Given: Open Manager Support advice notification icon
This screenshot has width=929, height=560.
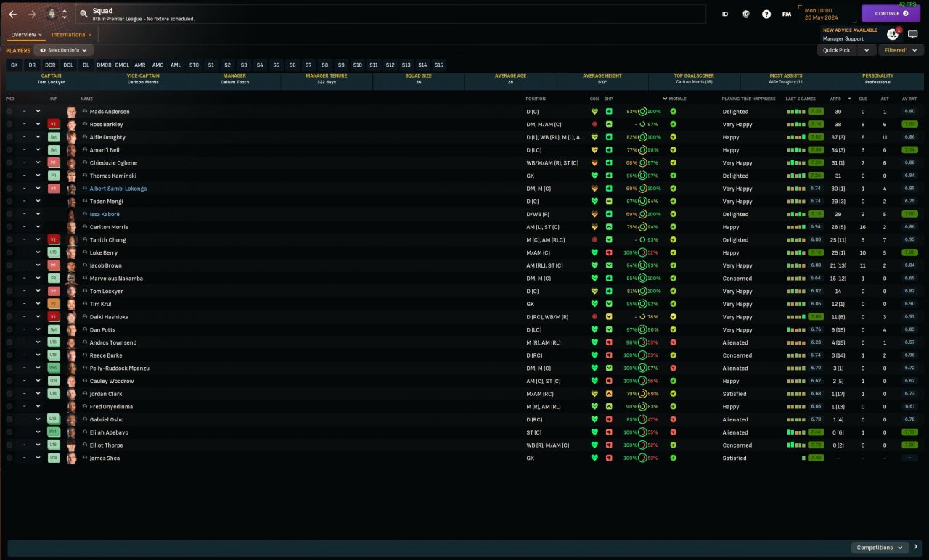Looking at the screenshot, I should 893,34.
